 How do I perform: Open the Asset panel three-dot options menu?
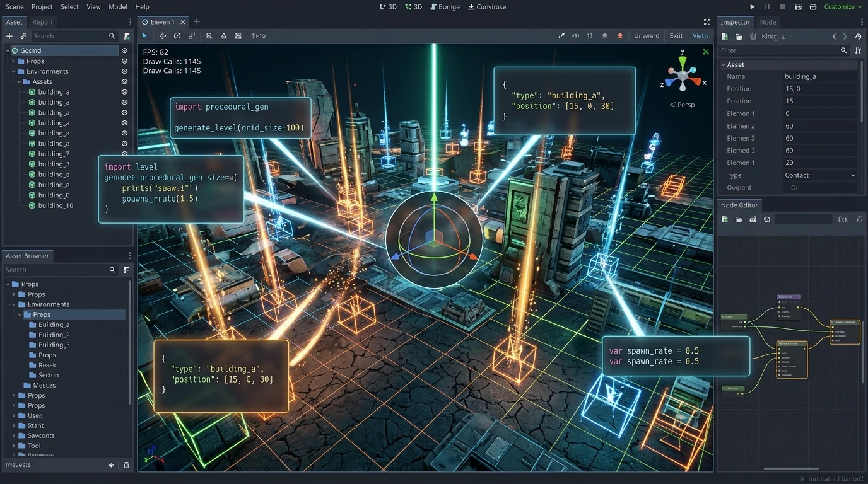130,22
